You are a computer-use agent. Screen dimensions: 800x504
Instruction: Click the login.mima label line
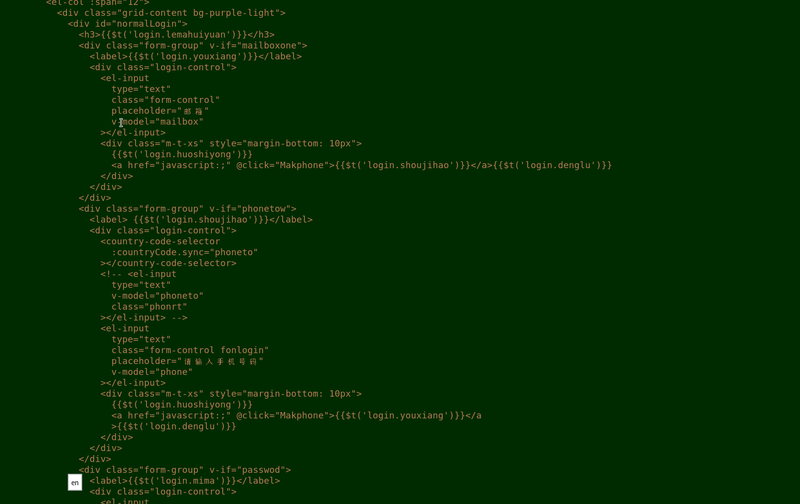click(x=185, y=481)
